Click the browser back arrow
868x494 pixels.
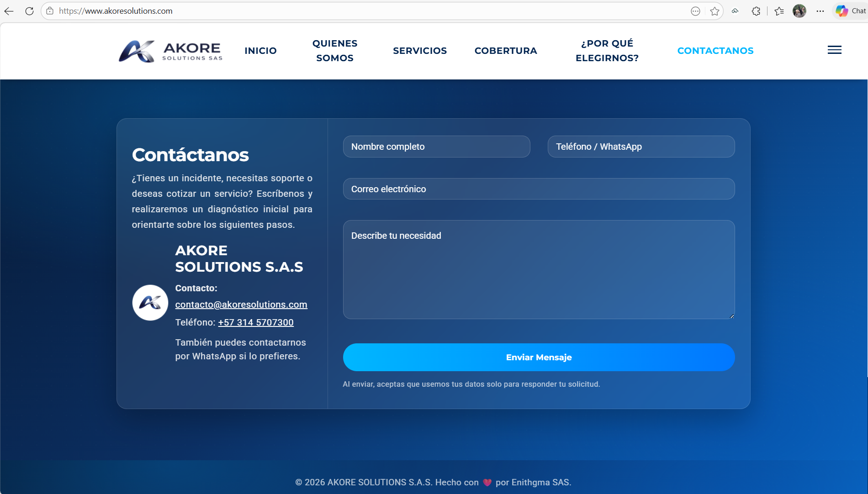click(9, 11)
